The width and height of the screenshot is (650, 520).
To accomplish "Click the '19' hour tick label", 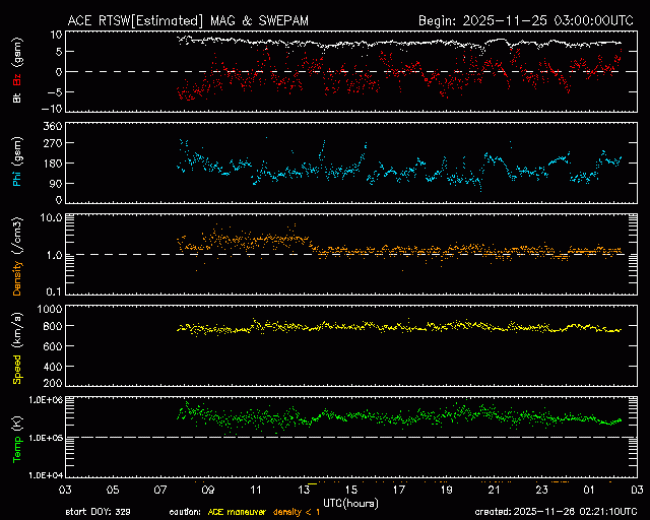I will pyautogui.click(x=446, y=490).
